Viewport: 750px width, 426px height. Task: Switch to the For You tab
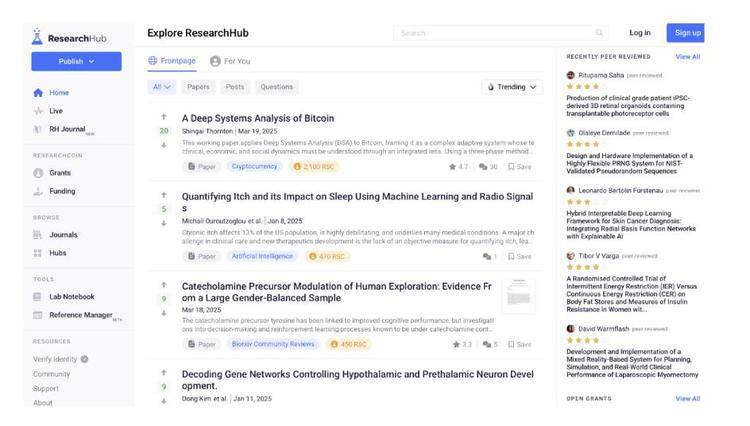[x=231, y=61]
